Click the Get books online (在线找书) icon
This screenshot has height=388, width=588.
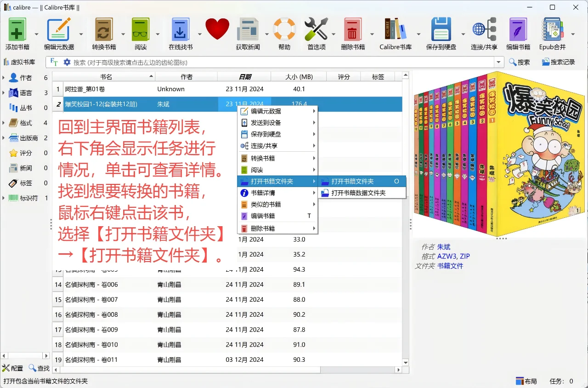[x=180, y=30]
